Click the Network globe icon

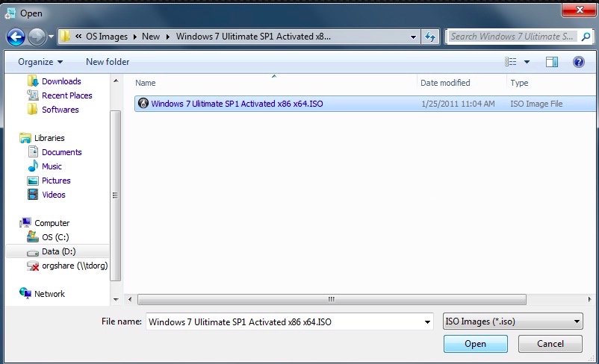tap(25, 292)
